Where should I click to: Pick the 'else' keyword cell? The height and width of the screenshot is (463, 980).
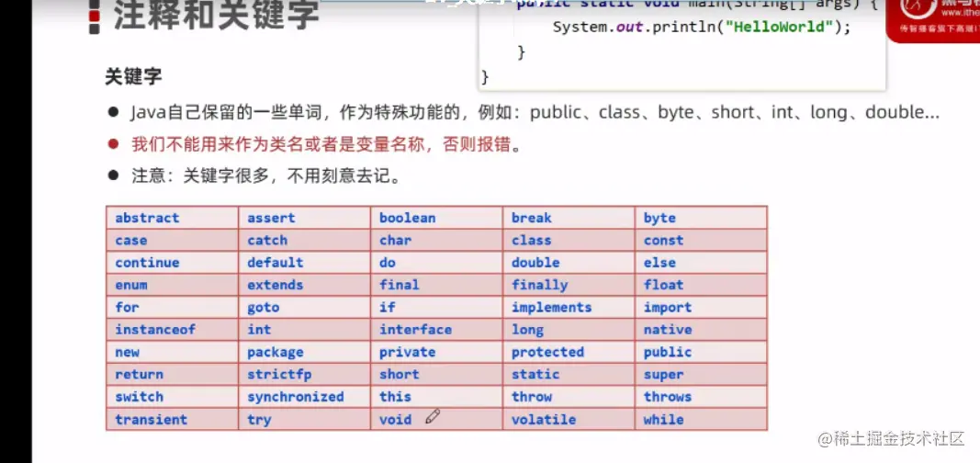702,263
